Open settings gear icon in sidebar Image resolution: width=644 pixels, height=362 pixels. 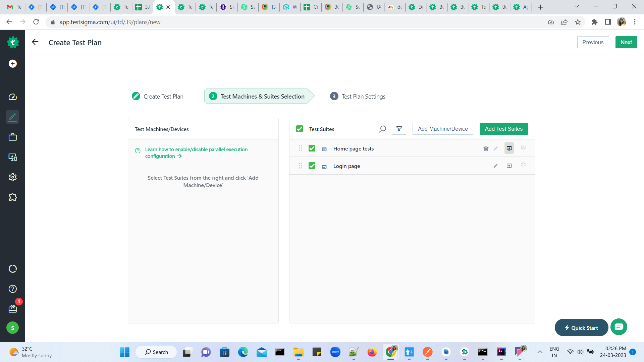[13, 177]
